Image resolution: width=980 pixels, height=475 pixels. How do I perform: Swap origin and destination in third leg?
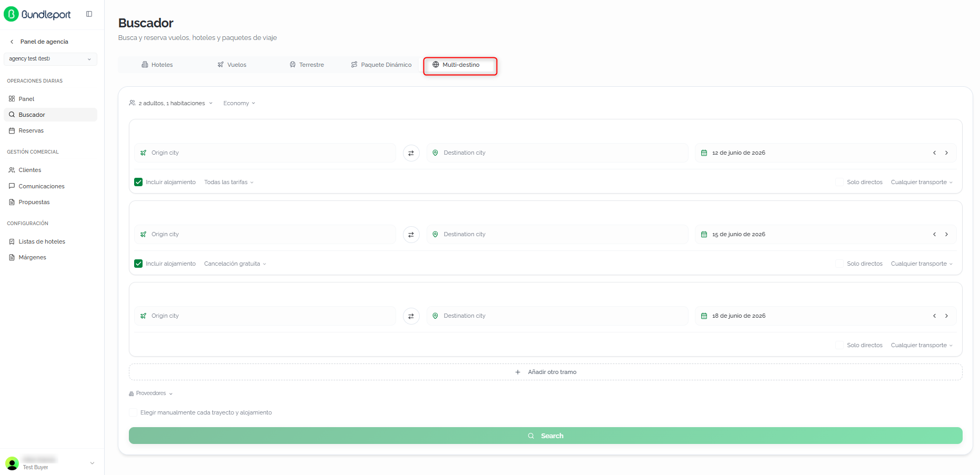click(411, 316)
